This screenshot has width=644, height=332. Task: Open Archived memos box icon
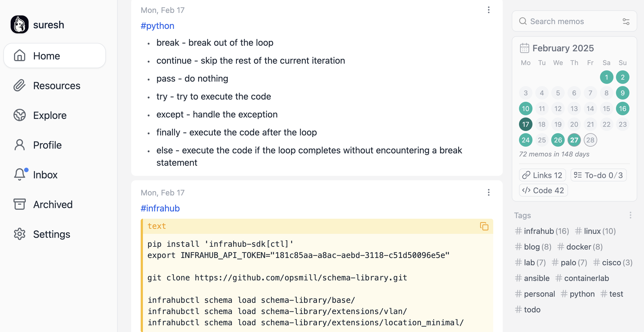point(20,204)
